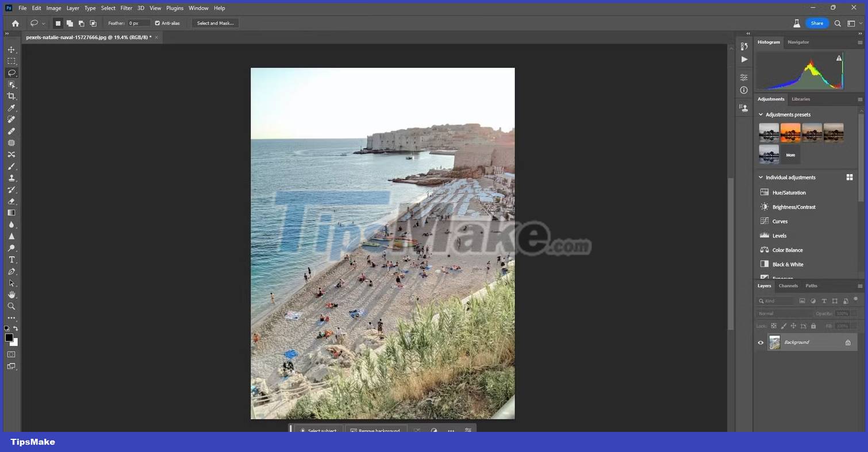Select the Eyedropper tool
The height and width of the screenshot is (452, 868).
[11, 107]
